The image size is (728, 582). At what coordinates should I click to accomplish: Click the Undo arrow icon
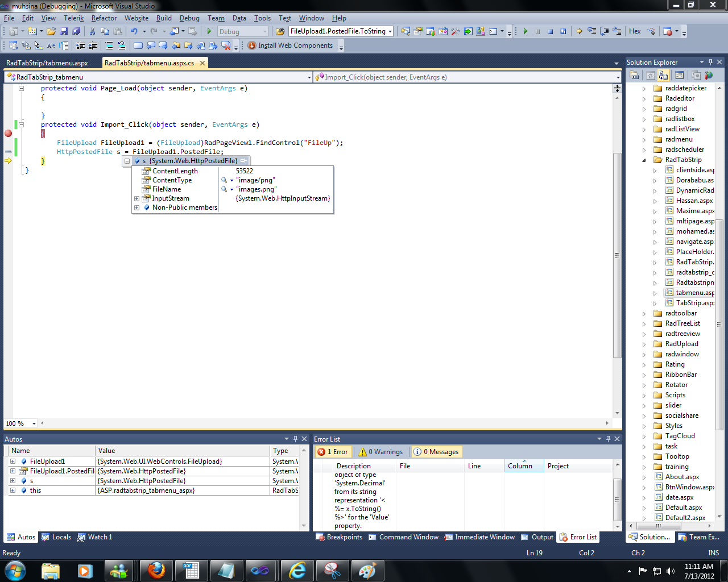134,31
